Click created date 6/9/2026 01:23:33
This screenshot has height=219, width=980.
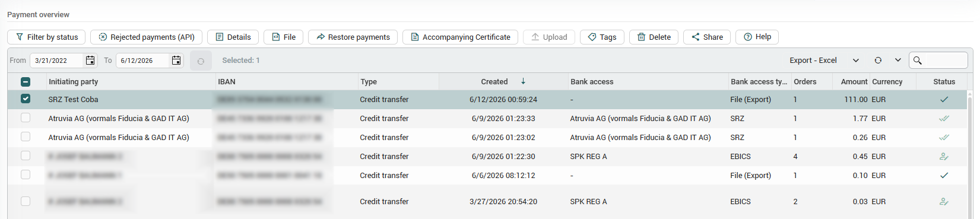pos(503,118)
